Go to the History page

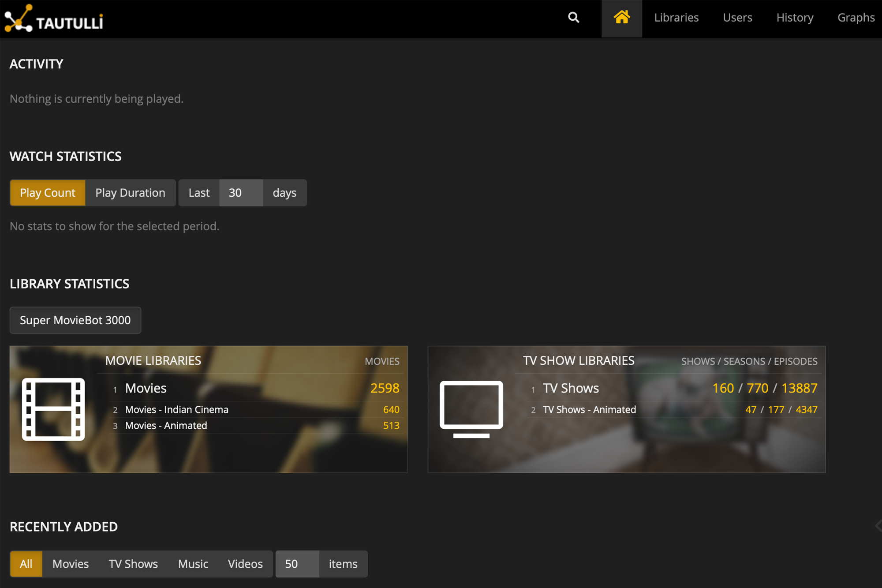point(795,18)
